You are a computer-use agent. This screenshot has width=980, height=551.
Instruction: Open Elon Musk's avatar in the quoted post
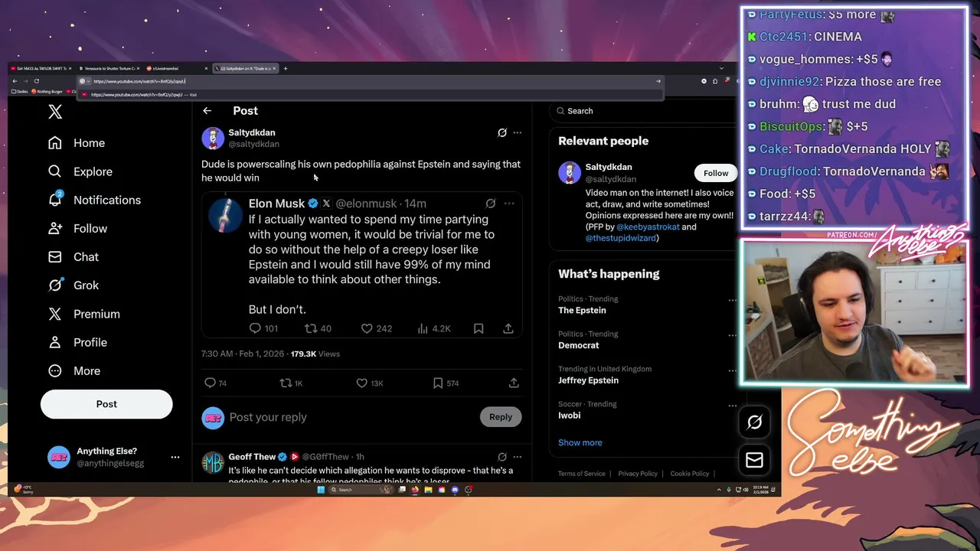click(x=225, y=215)
